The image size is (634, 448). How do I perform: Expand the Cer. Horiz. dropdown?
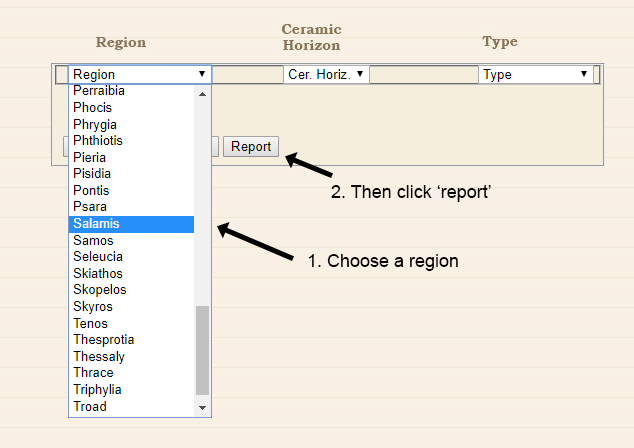[x=326, y=74]
